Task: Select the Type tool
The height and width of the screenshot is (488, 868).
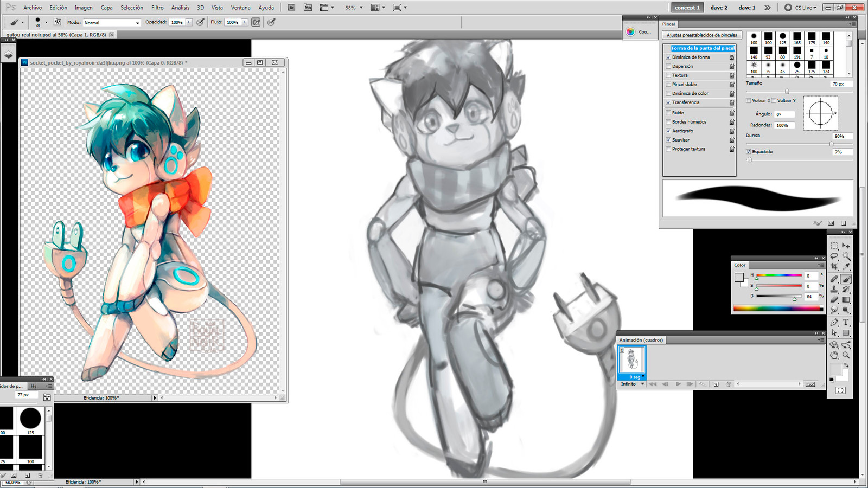Action: 846,322
